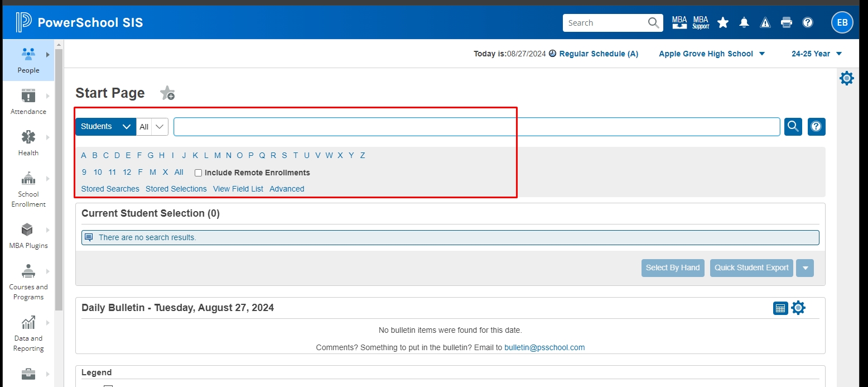The height and width of the screenshot is (387, 868).
Task: Open the Apple Grove High School selector
Action: (x=712, y=54)
